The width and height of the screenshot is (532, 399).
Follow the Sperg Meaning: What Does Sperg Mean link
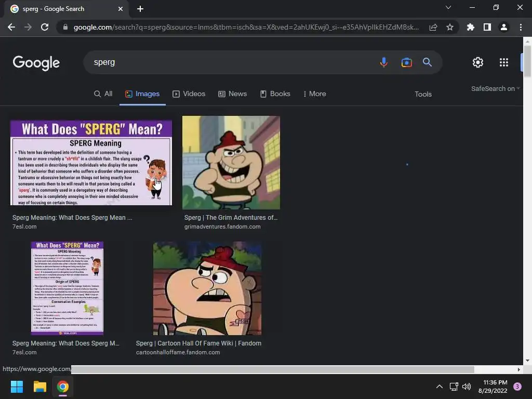point(72,218)
